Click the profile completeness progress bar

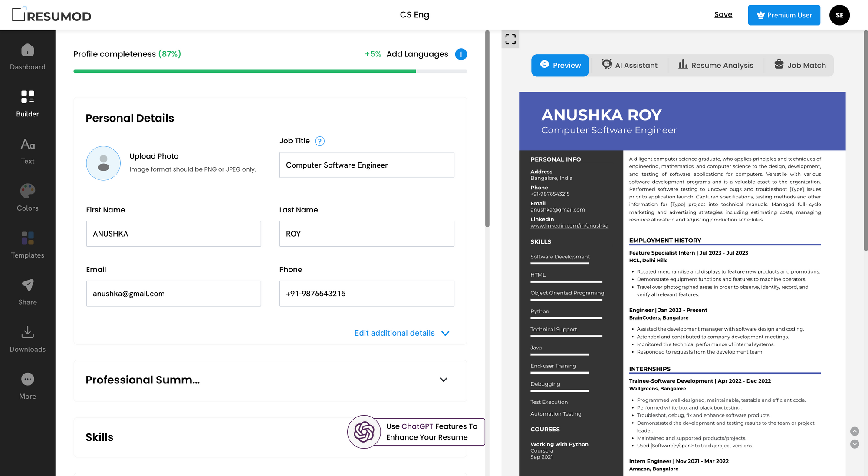[x=270, y=71]
